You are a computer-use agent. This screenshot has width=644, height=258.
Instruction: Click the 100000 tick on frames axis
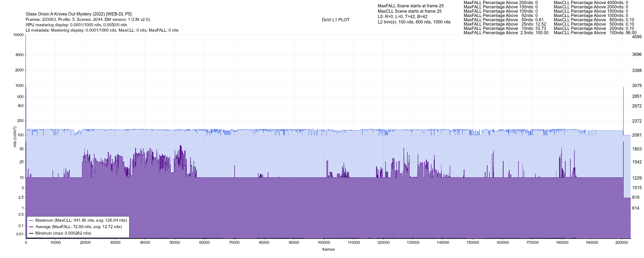(x=324, y=243)
